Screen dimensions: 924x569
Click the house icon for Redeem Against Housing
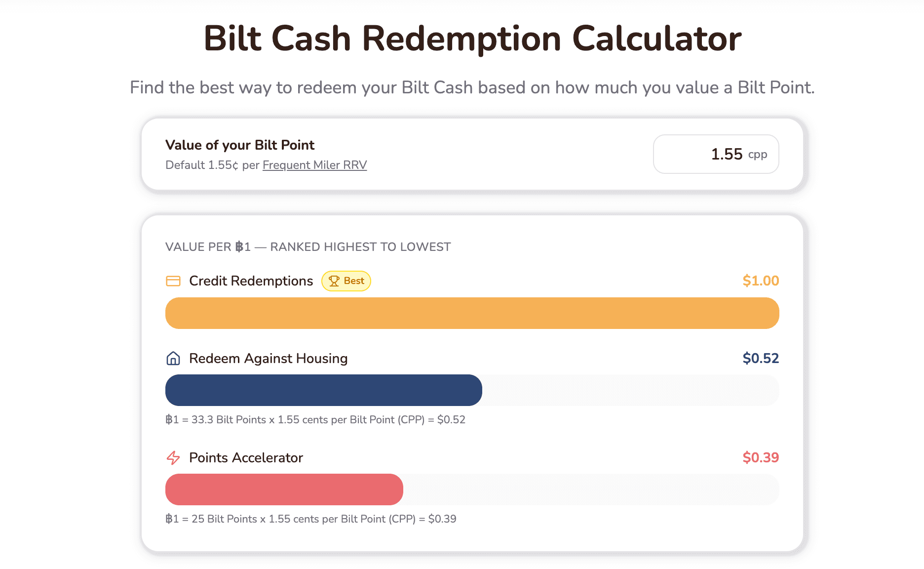173,359
